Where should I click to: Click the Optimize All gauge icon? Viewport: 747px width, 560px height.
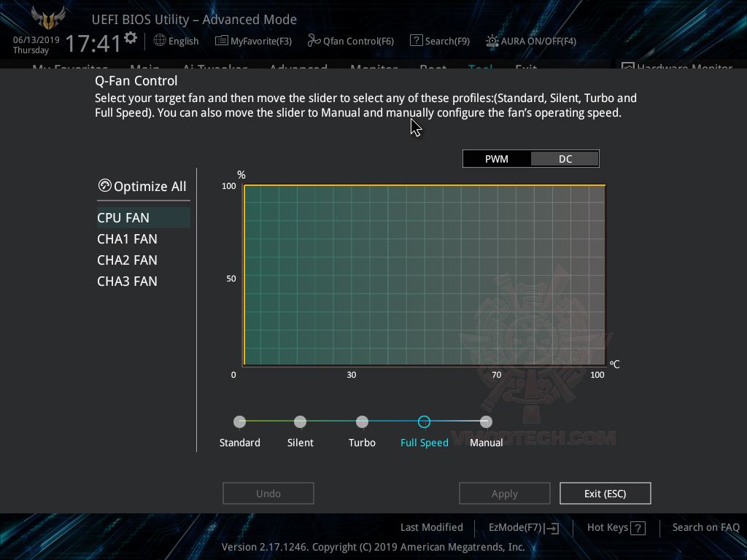105,185
